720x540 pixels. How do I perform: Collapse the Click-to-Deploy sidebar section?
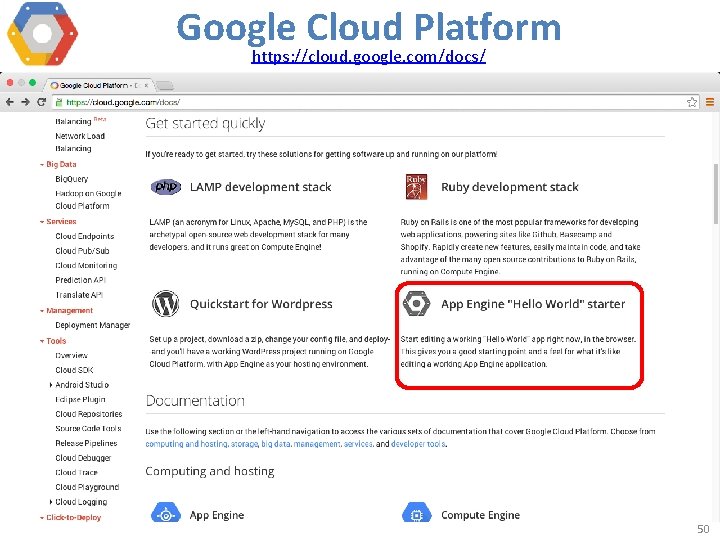pyautogui.click(x=70, y=517)
